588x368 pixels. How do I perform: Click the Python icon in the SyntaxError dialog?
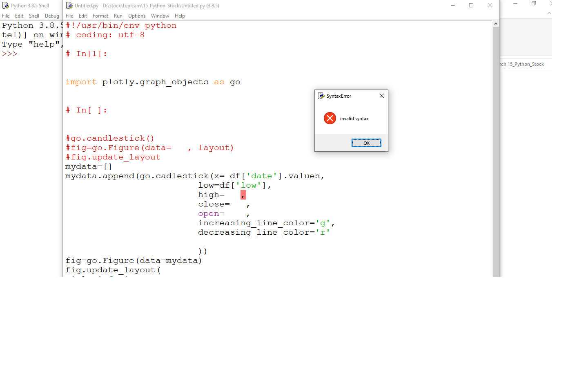pos(321,96)
